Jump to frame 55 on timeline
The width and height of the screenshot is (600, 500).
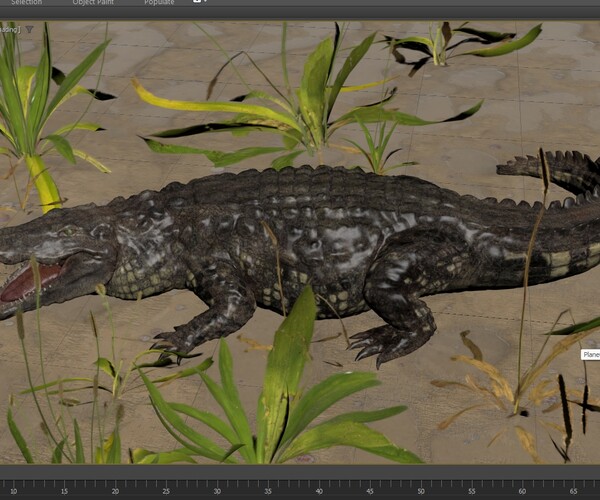point(471,491)
